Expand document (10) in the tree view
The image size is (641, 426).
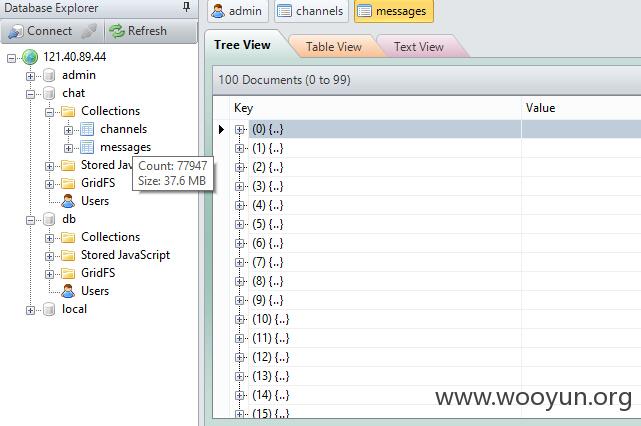coord(240,319)
